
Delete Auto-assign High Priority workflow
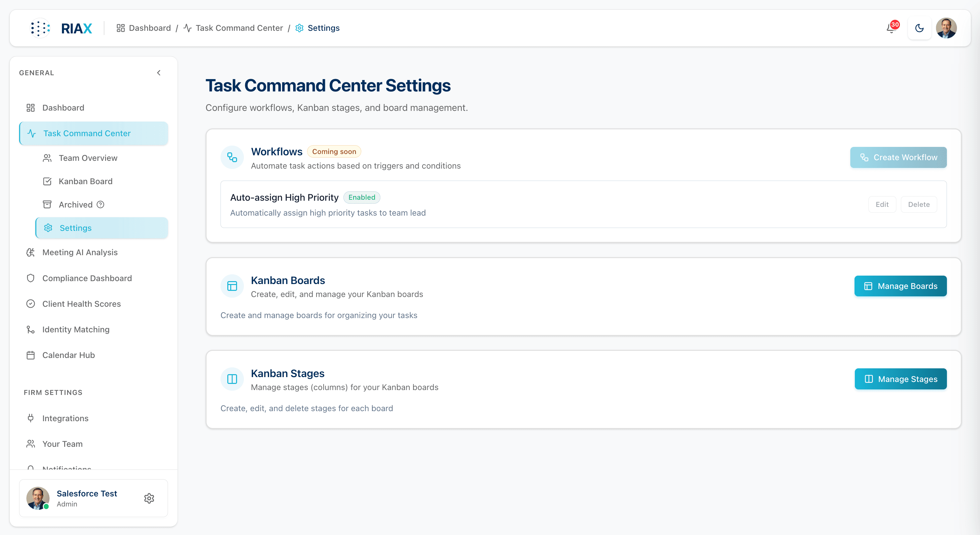919,204
